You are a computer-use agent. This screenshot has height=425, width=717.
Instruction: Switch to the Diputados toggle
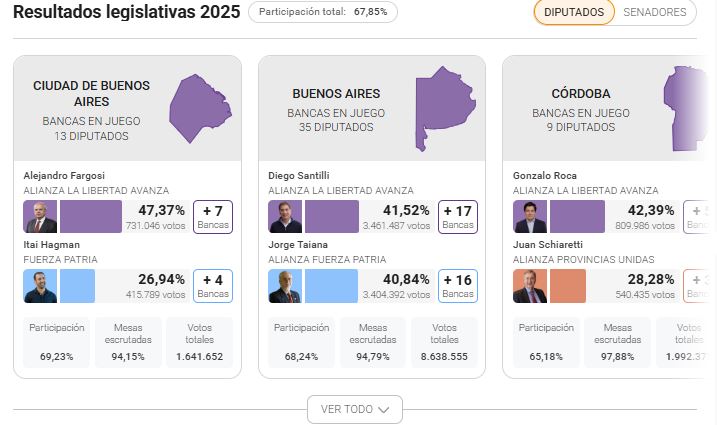click(574, 13)
